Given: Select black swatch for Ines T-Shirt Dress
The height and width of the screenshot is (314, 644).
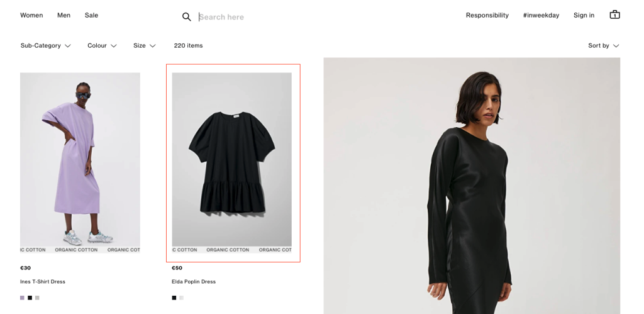Looking at the screenshot, I should point(30,298).
